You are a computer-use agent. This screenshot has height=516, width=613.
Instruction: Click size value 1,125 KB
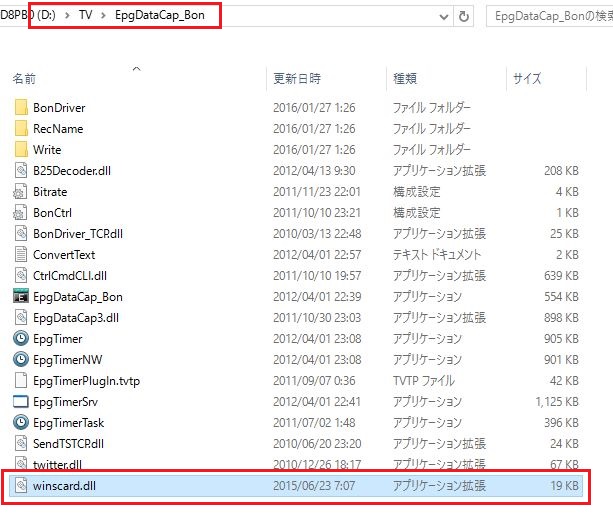click(557, 402)
